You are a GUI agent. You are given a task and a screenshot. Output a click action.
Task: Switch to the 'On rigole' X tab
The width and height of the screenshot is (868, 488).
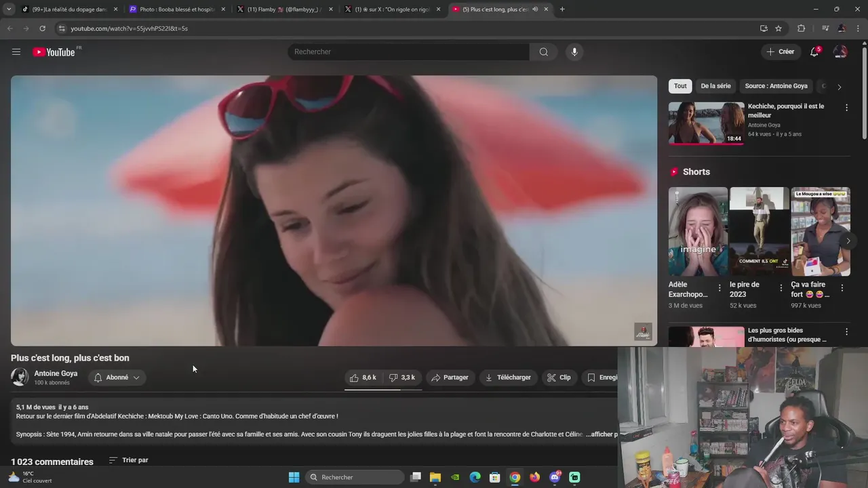pos(393,9)
